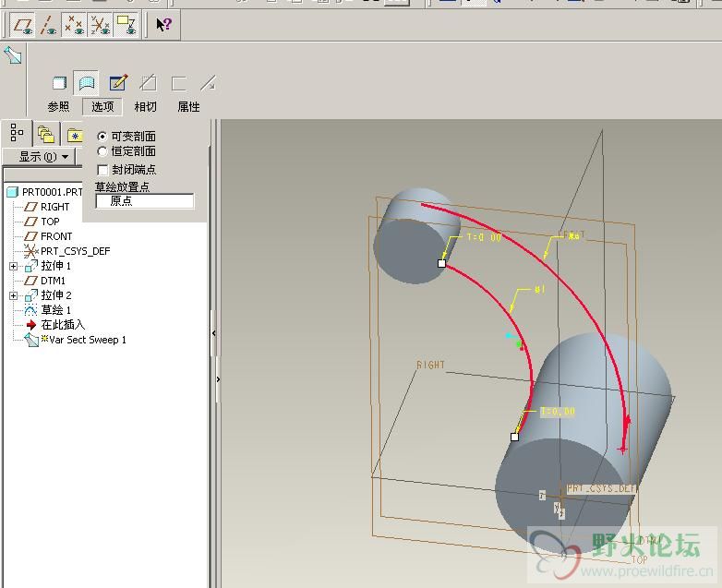Open the 相切 tab

pyautogui.click(x=146, y=107)
